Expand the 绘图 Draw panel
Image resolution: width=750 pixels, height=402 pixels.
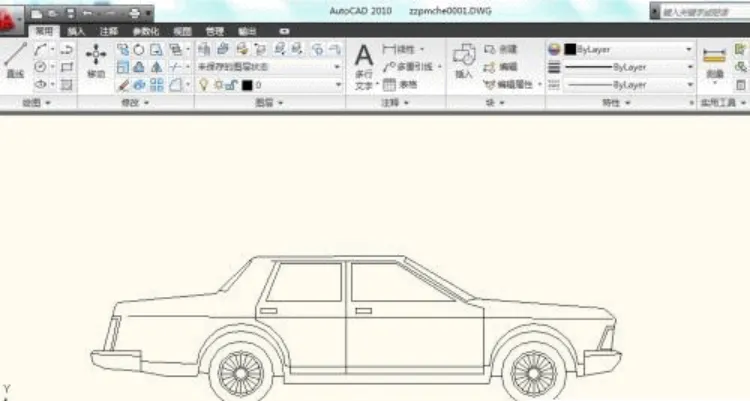click(x=37, y=102)
